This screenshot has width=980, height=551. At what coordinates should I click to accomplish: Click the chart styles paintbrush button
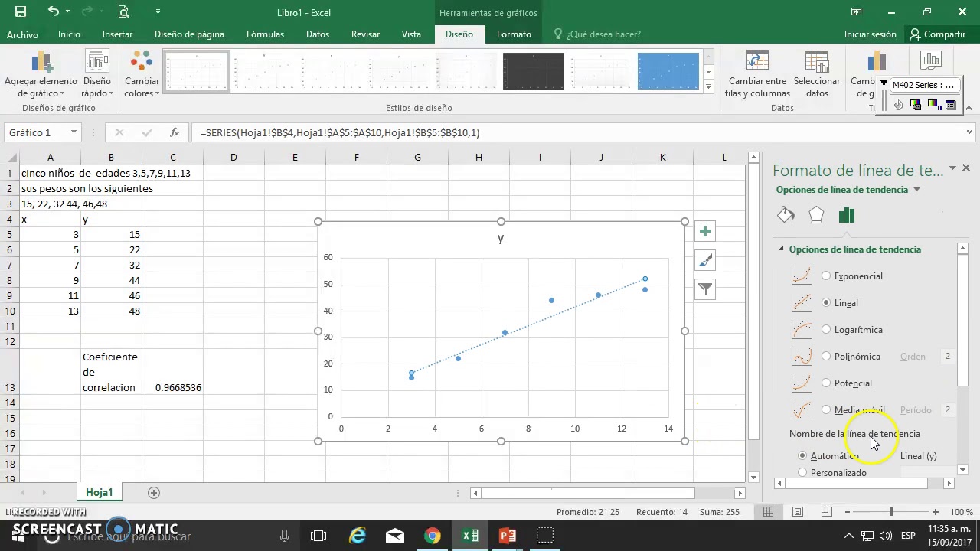705,260
